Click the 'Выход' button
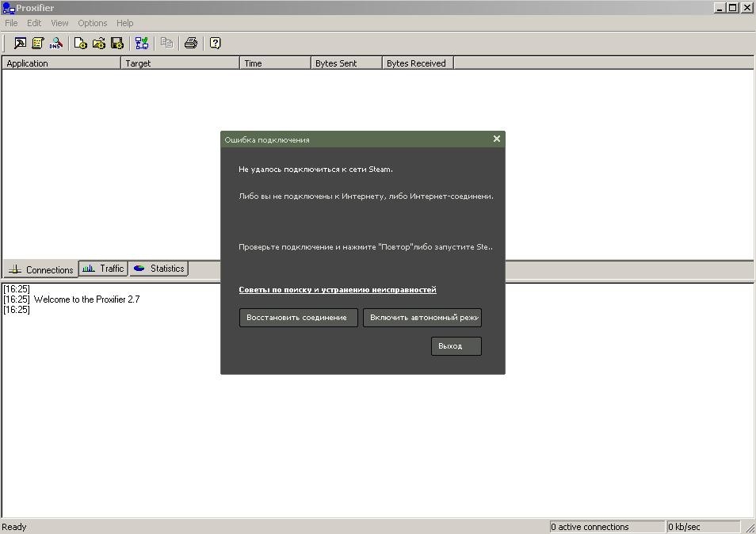This screenshot has height=534, width=756. (456, 346)
